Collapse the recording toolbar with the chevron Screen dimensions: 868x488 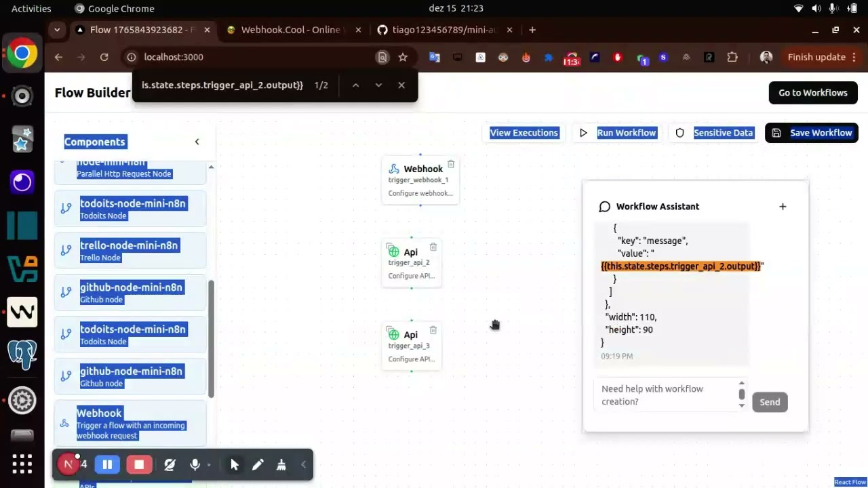303,464
